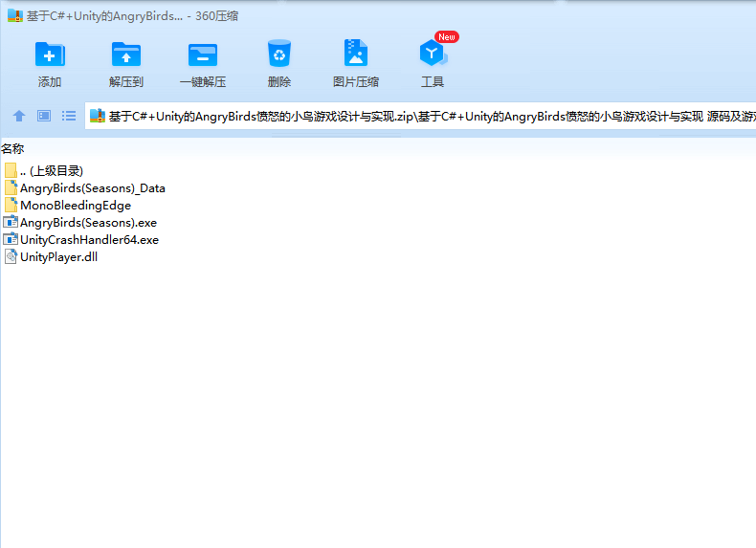
Task: Click the window title text 基于C#+Unity的AngryBirds
Action: tap(104, 16)
